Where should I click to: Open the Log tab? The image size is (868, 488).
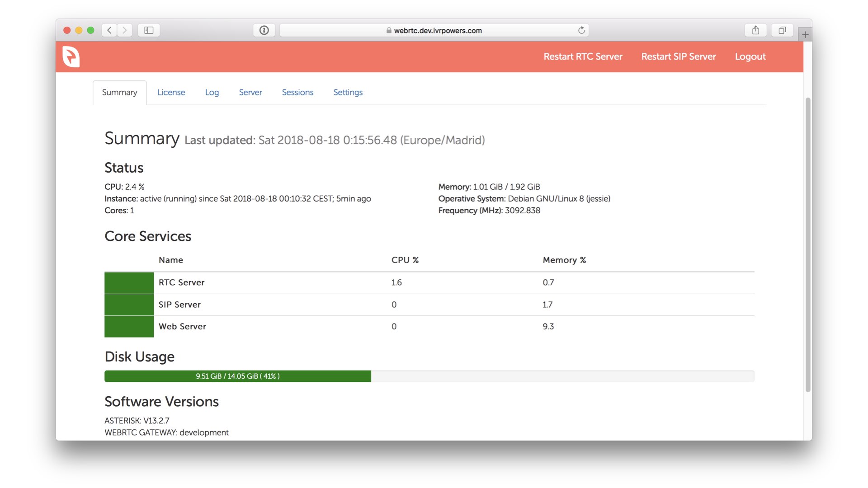(212, 92)
